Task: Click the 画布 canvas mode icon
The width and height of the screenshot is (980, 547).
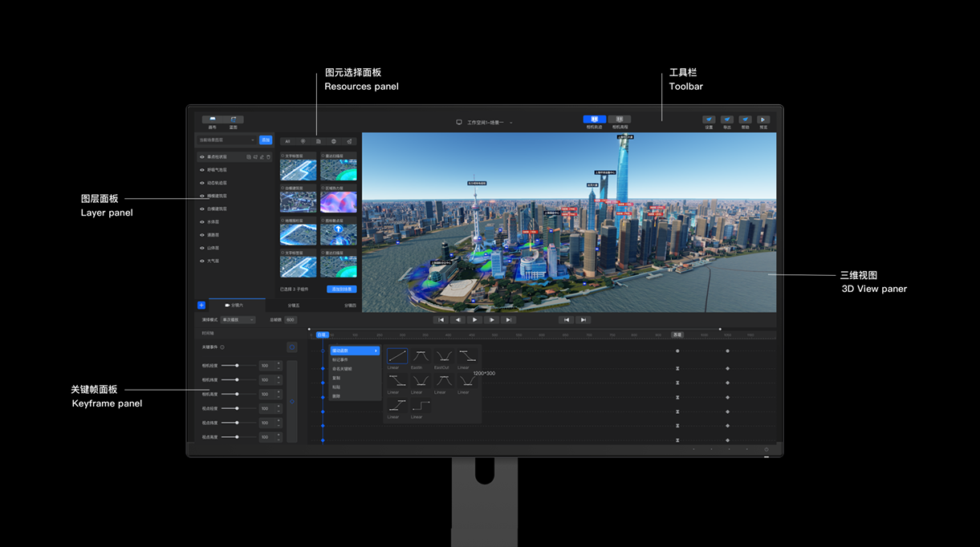Action: [213, 120]
